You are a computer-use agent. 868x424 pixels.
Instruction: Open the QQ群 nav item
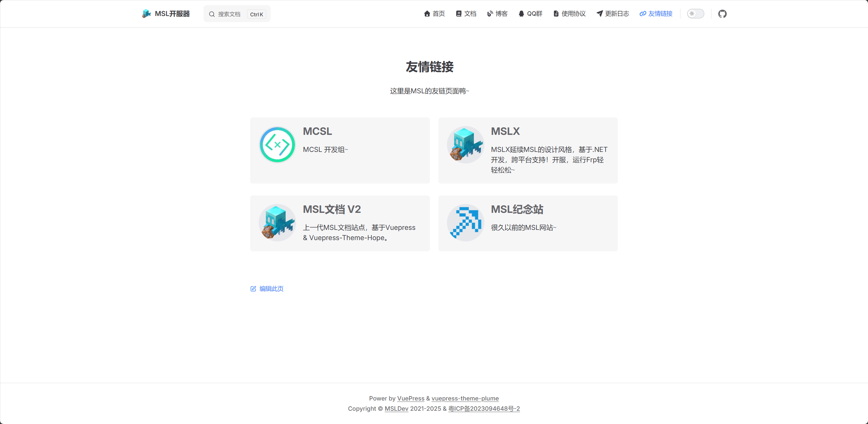click(x=530, y=14)
